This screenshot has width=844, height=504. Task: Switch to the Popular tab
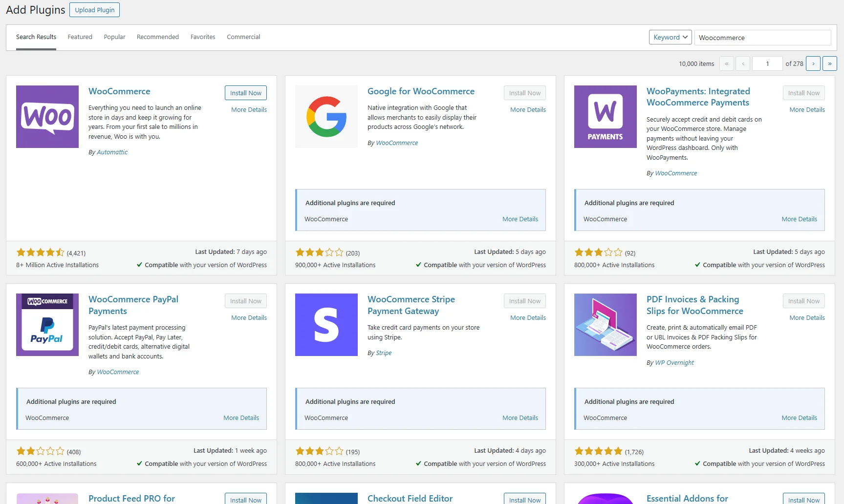click(114, 37)
